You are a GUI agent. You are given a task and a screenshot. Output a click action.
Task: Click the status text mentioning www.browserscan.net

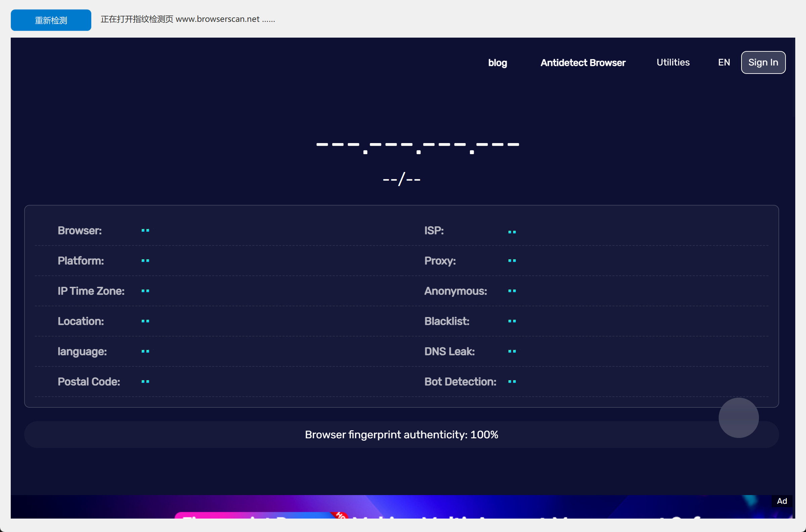[188, 19]
